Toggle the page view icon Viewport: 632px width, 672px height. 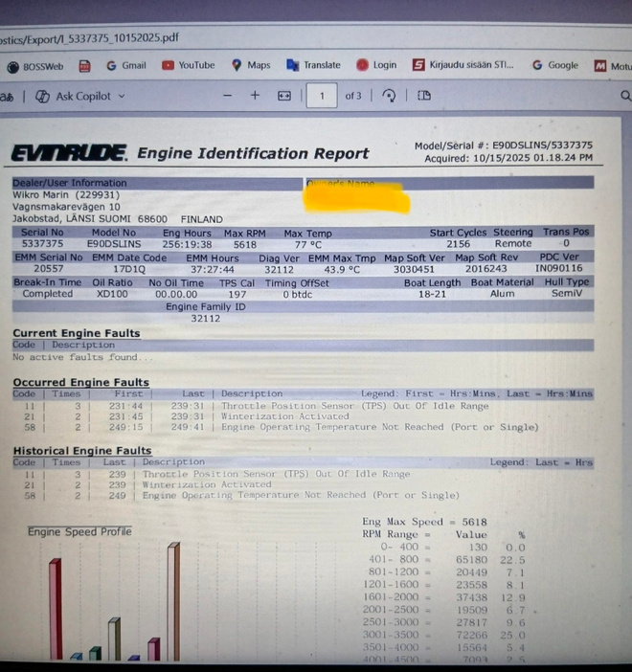point(424,96)
